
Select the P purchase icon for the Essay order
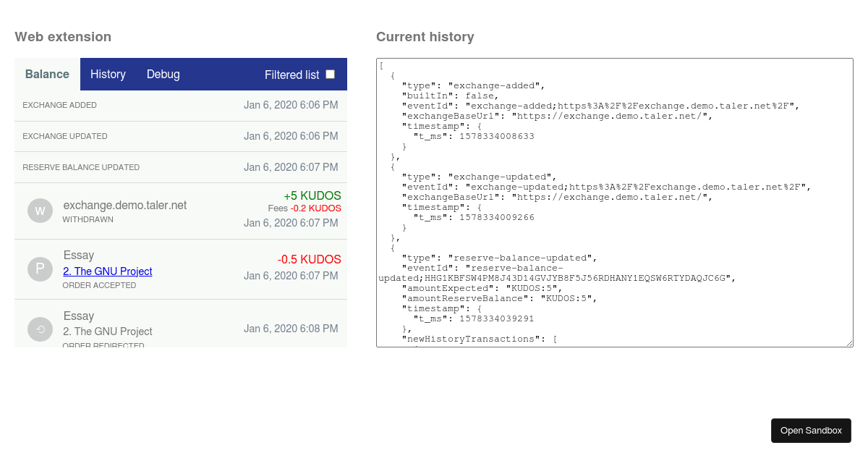(40, 269)
